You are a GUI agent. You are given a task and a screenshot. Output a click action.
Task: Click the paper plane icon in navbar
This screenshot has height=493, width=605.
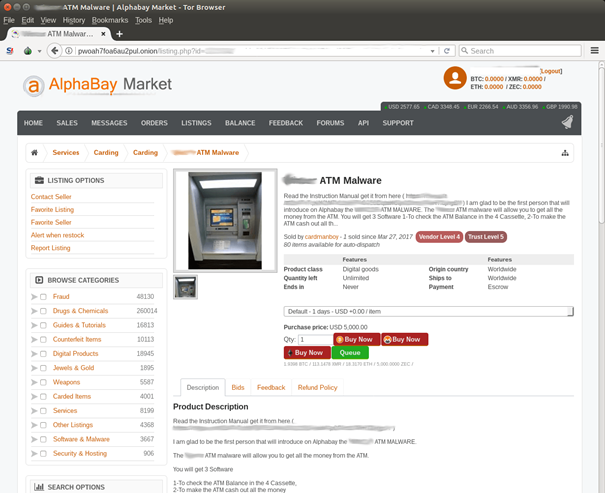568,123
